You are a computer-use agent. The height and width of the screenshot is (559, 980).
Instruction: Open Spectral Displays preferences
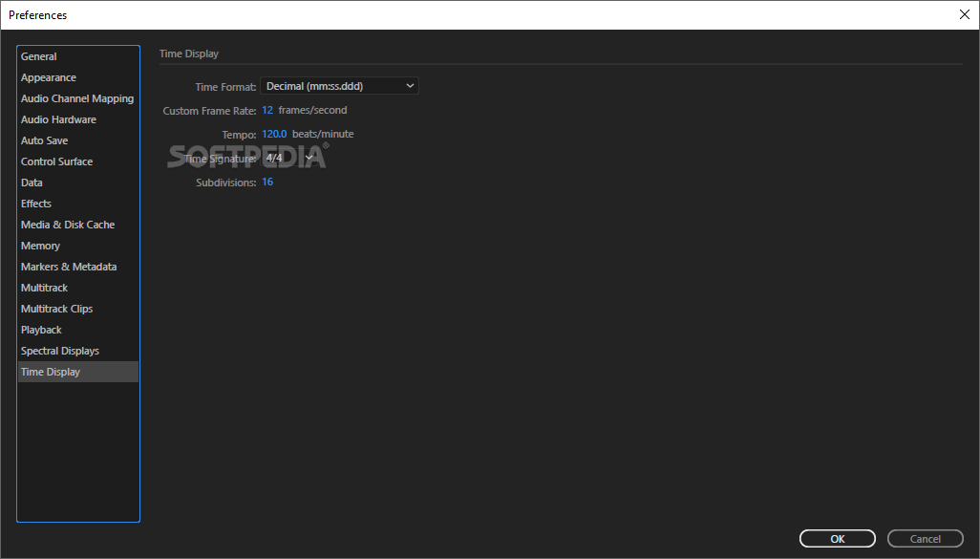[78, 351]
